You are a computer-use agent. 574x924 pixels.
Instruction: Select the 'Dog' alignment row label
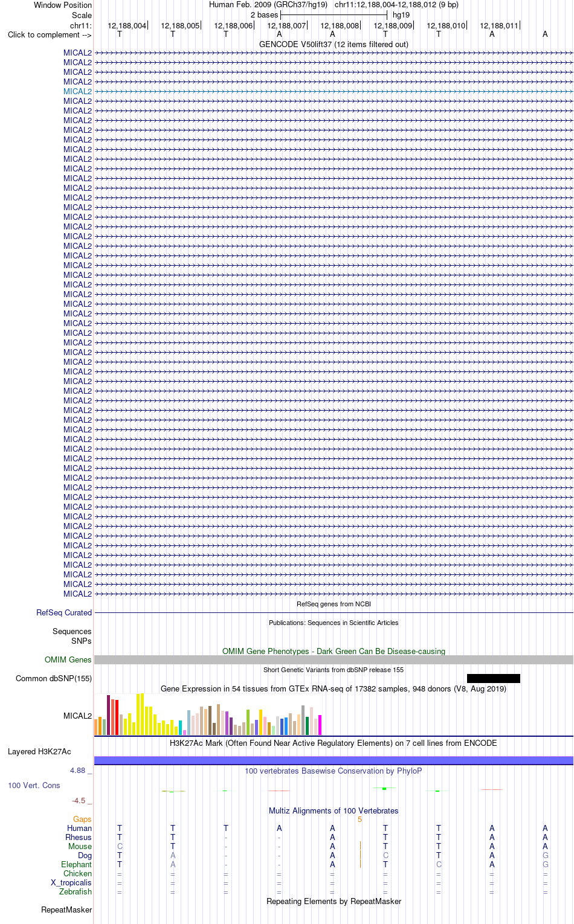pyautogui.click(x=85, y=855)
